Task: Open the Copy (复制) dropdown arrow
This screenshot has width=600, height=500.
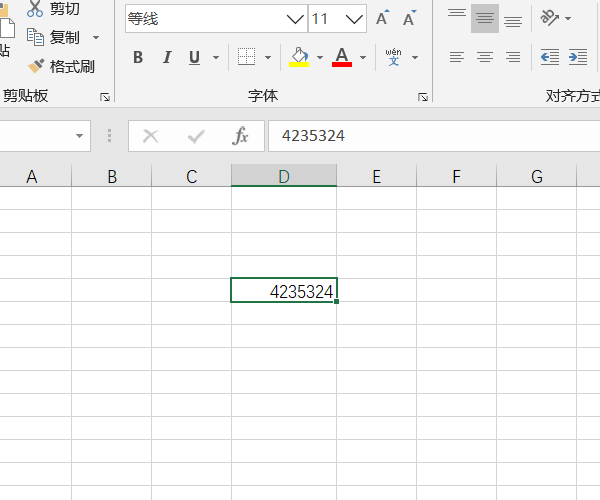Action: tap(96, 37)
